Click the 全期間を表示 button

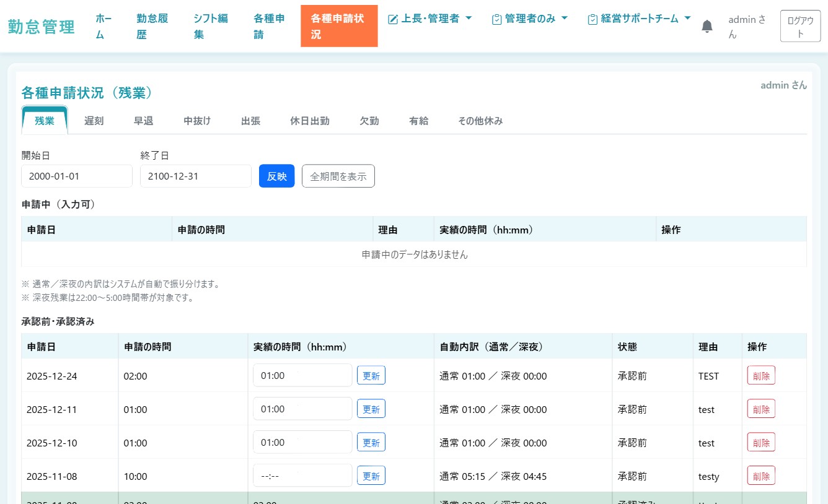point(338,176)
